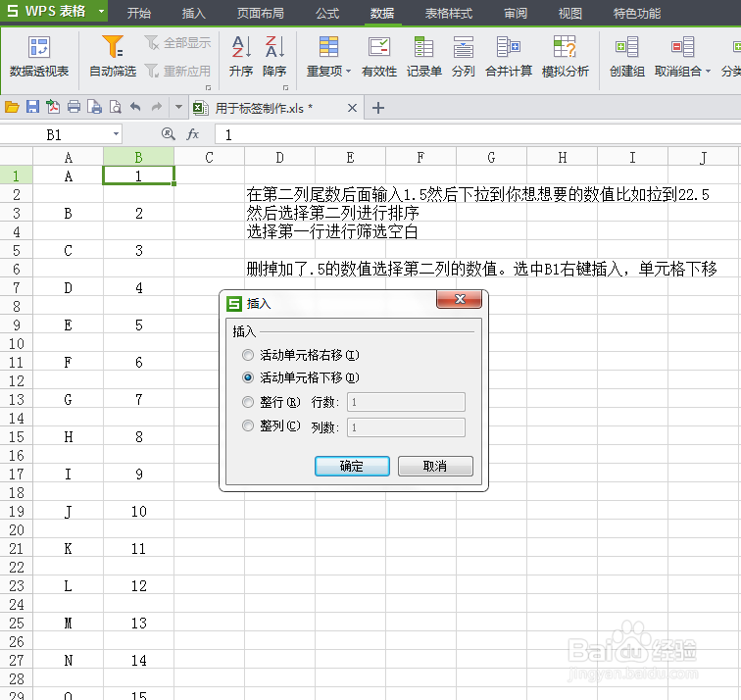Select 整行 (entire row) radio option
The width and height of the screenshot is (741, 700).
pyautogui.click(x=248, y=402)
